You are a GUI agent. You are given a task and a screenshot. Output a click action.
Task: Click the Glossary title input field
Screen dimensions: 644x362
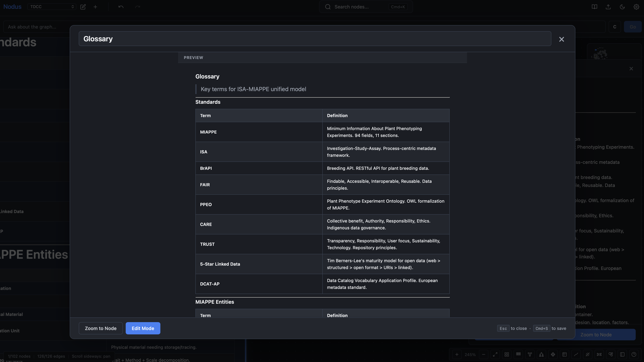315,39
